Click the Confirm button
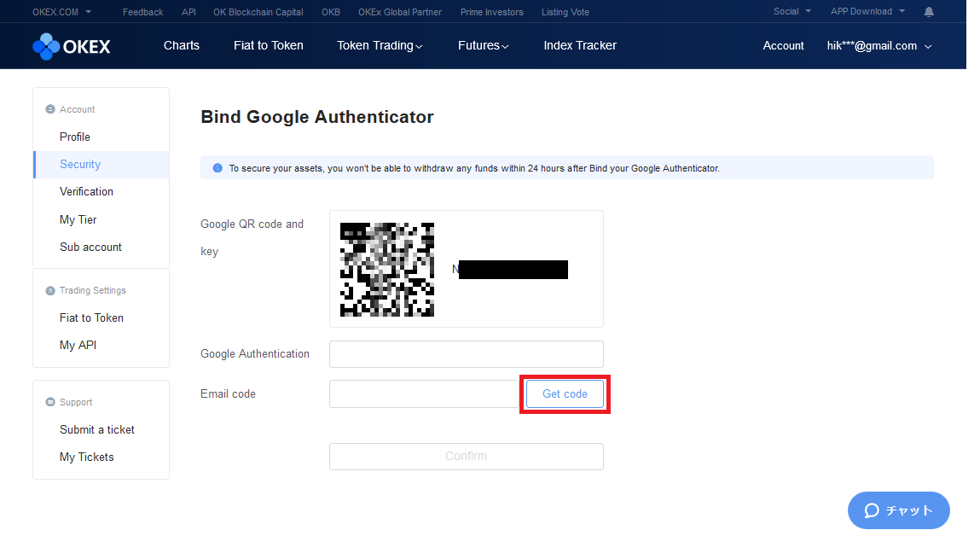 [467, 457]
